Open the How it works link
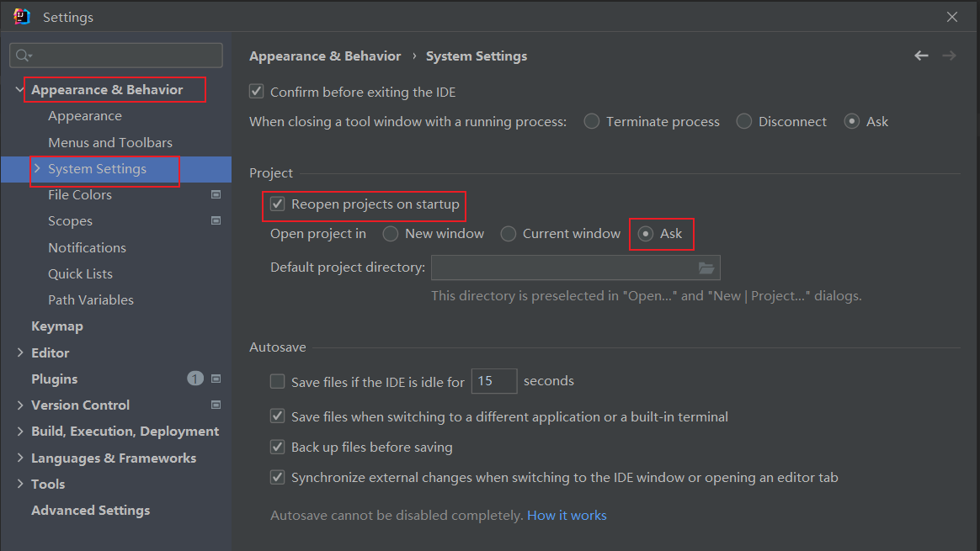The height and width of the screenshot is (551, 980). (567, 516)
